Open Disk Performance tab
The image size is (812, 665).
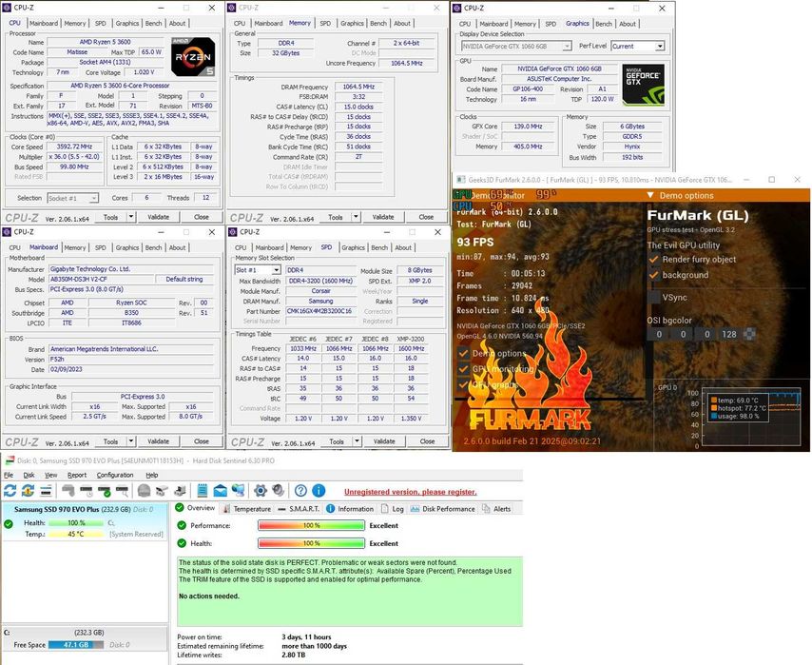pos(443,509)
